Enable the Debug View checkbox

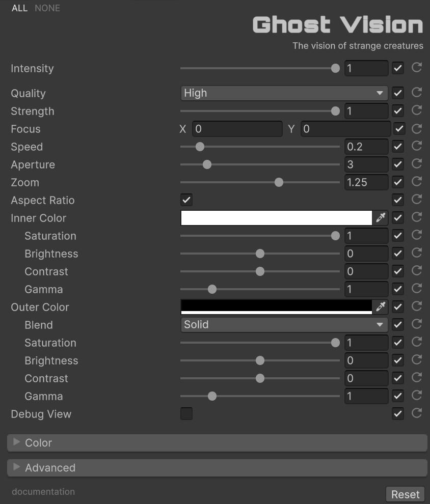(186, 414)
